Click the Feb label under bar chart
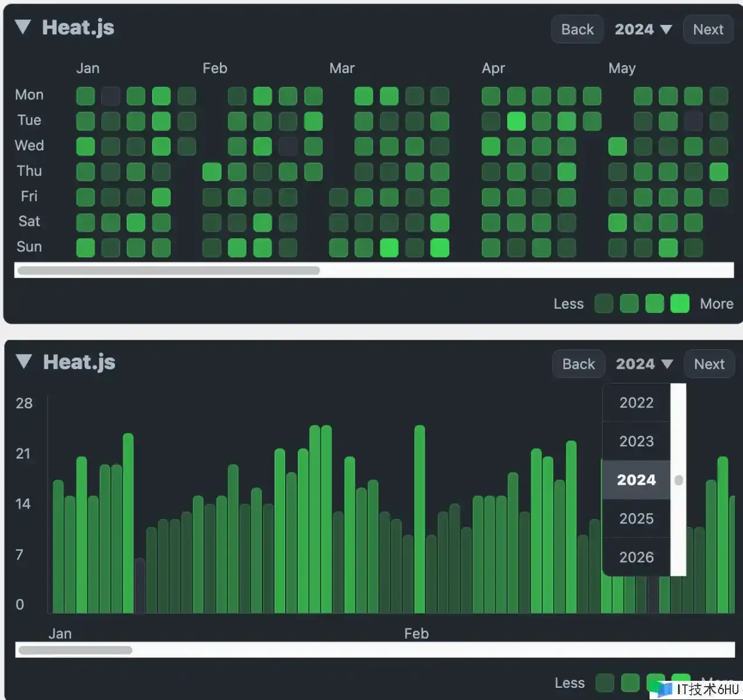The height and width of the screenshot is (700, 743). pos(416,634)
